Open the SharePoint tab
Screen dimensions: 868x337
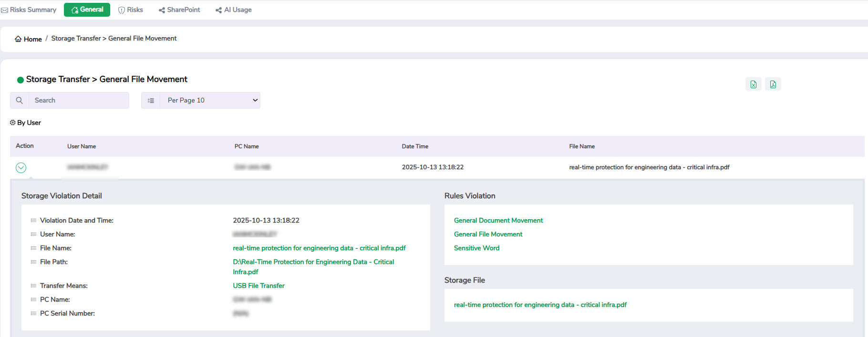(x=179, y=10)
